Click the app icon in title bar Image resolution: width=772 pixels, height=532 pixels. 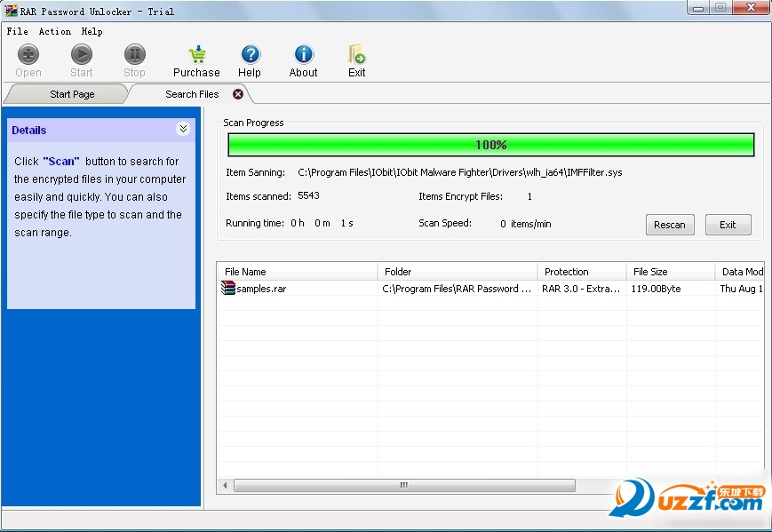(11, 10)
